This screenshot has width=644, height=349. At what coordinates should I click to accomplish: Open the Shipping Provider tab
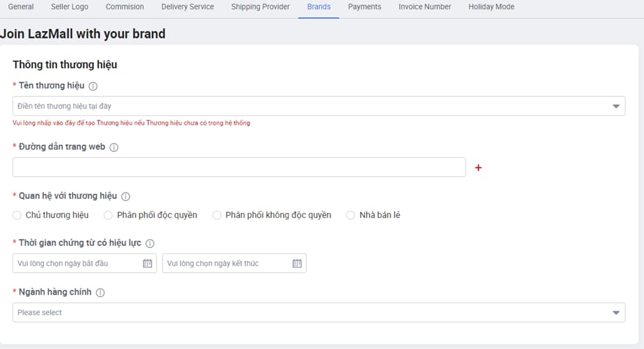[260, 7]
